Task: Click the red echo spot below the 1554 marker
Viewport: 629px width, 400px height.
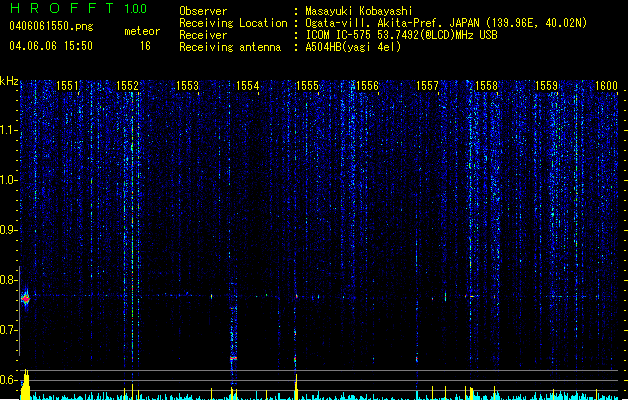Action: 233,358
